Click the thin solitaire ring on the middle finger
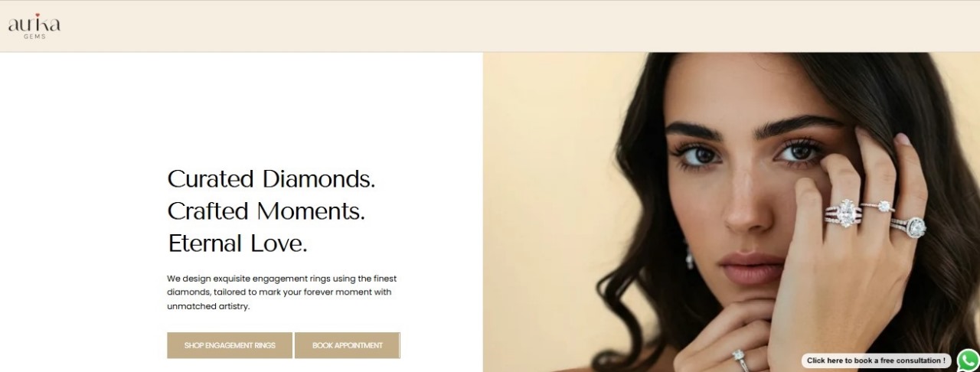This screenshot has height=372, width=980. (880, 207)
